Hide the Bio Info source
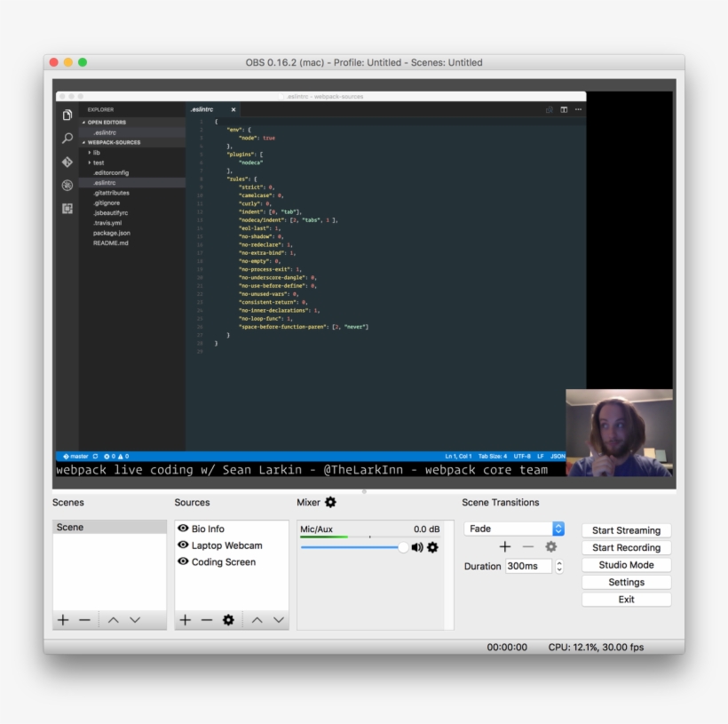 (183, 529)
